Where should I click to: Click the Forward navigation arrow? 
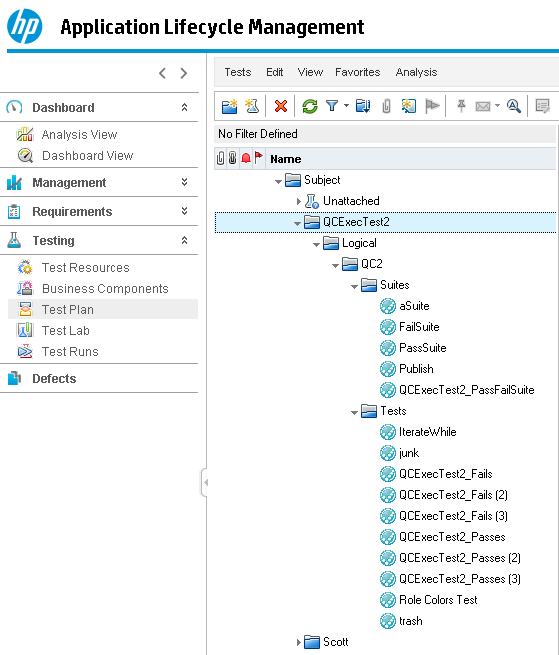click(184, 74)
